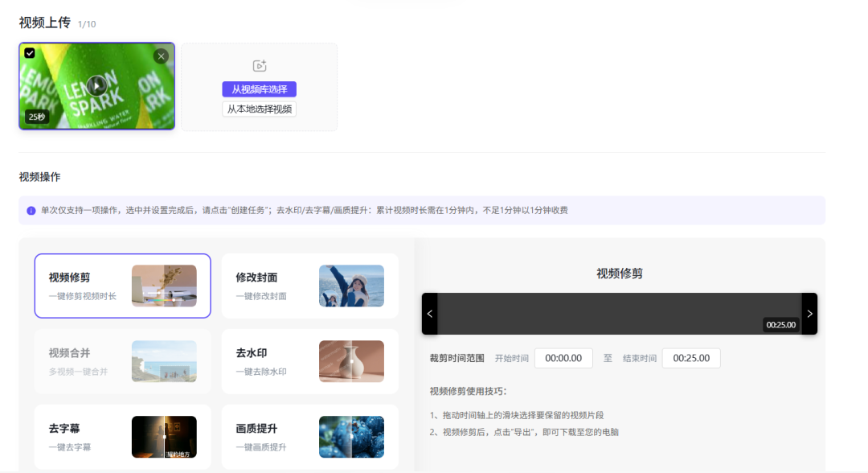Viewport: 868px width, 473px height.
Task: Click the disabled 视频合并 merge card
Action: click(x=122, y=362)
